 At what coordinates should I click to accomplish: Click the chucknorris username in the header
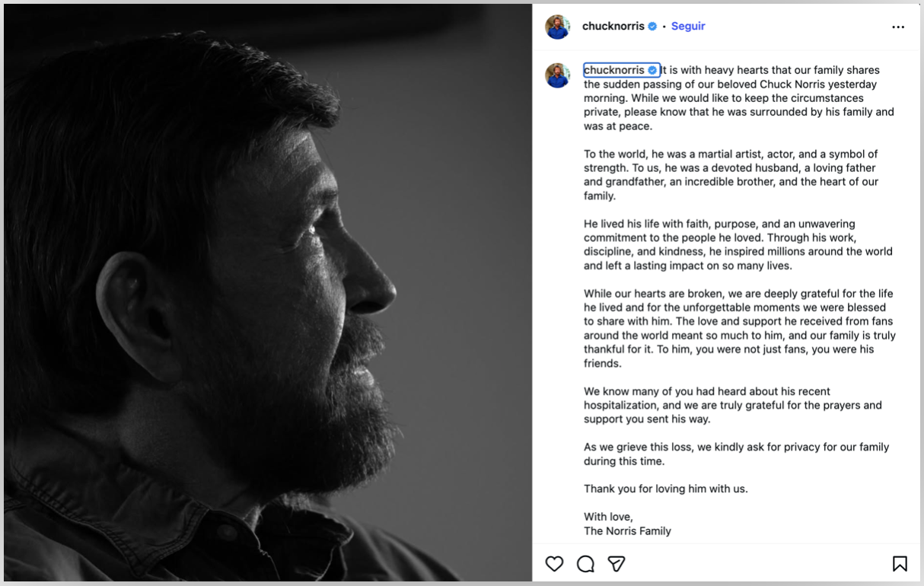(613, 26)
